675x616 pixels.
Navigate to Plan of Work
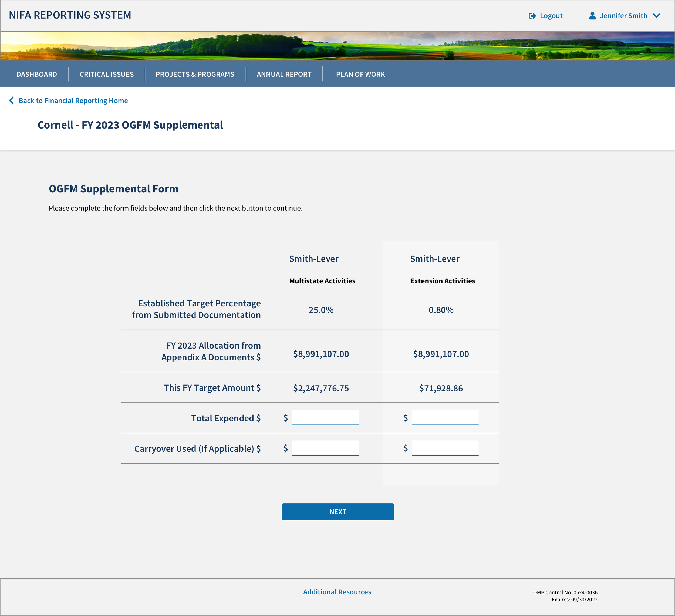click(x=360, y=74)
